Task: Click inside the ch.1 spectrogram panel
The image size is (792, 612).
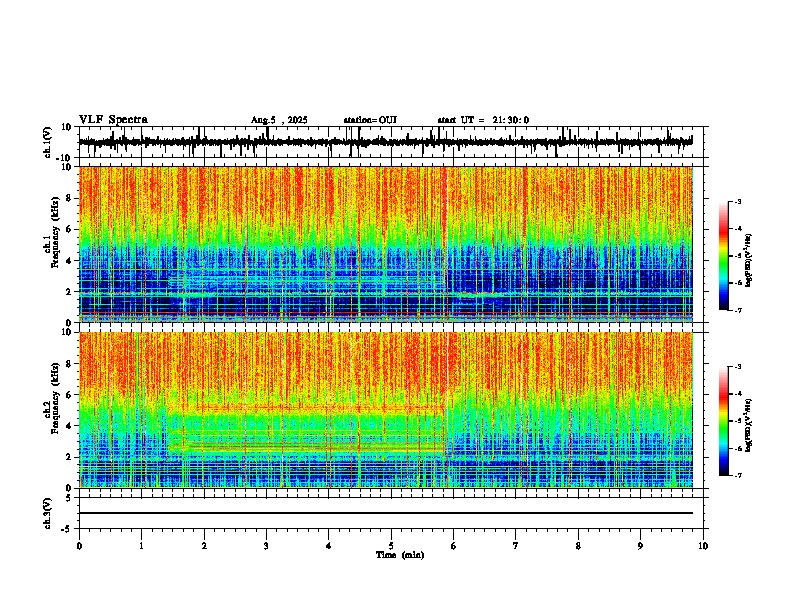Action: pyautogui.click(x=386, y=244)
